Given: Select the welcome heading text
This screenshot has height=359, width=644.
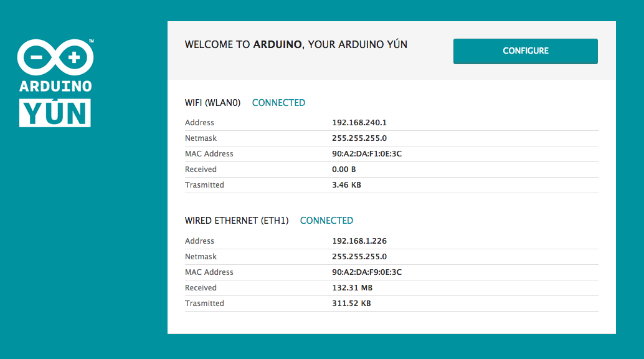Looking at the screenshot, I should (296, 44).
